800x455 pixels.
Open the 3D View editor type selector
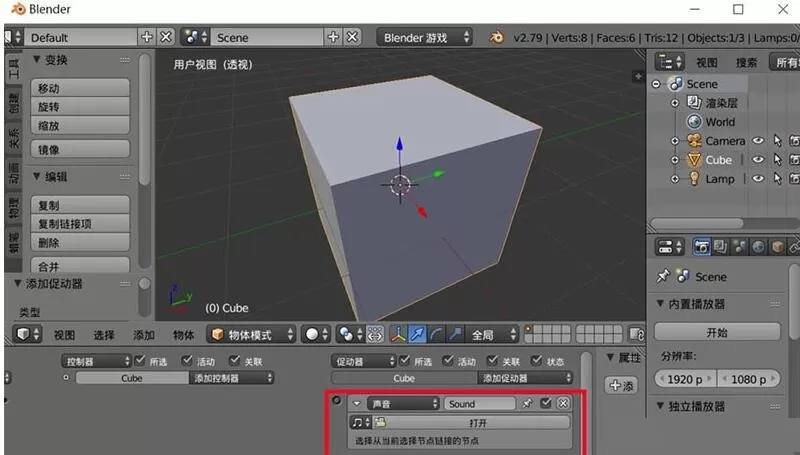pyautogui.click(x=27, y=335)
